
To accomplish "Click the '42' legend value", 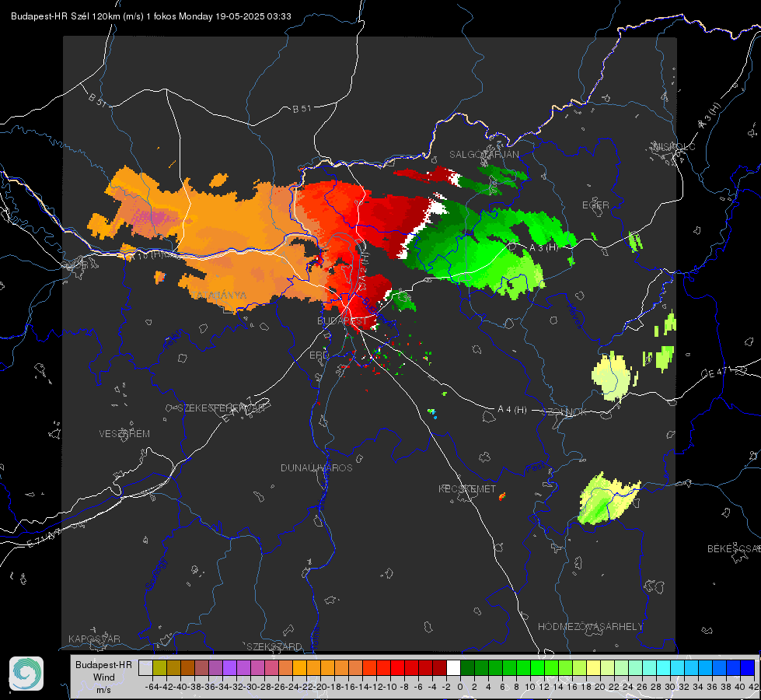I will 753,687.
